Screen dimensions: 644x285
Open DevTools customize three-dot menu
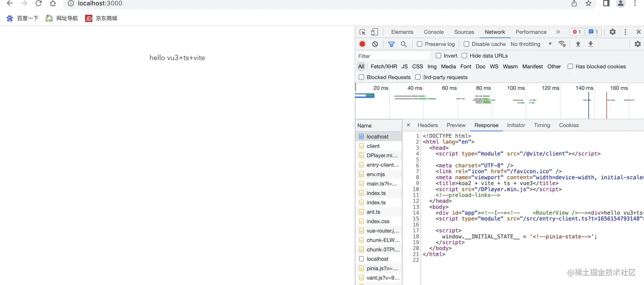(x=625, y=32)
